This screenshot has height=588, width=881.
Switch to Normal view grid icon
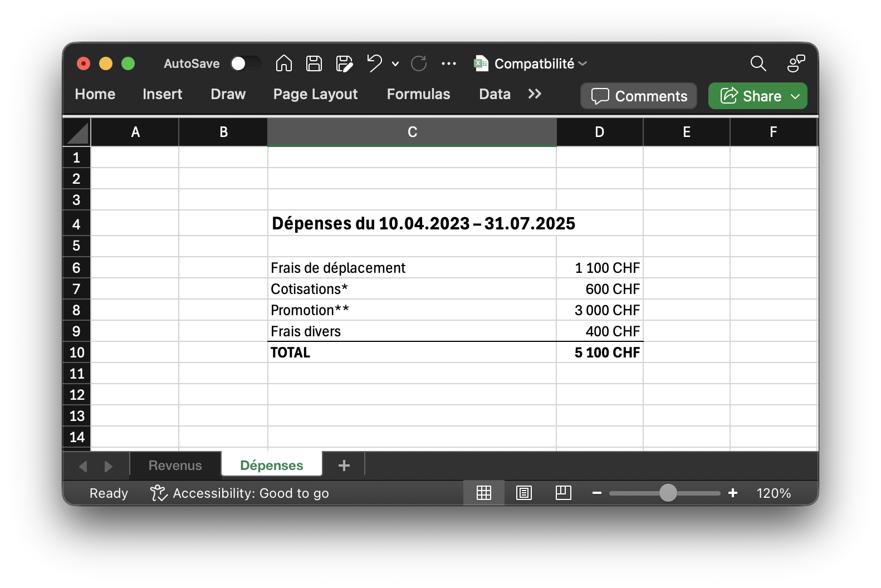484,493
